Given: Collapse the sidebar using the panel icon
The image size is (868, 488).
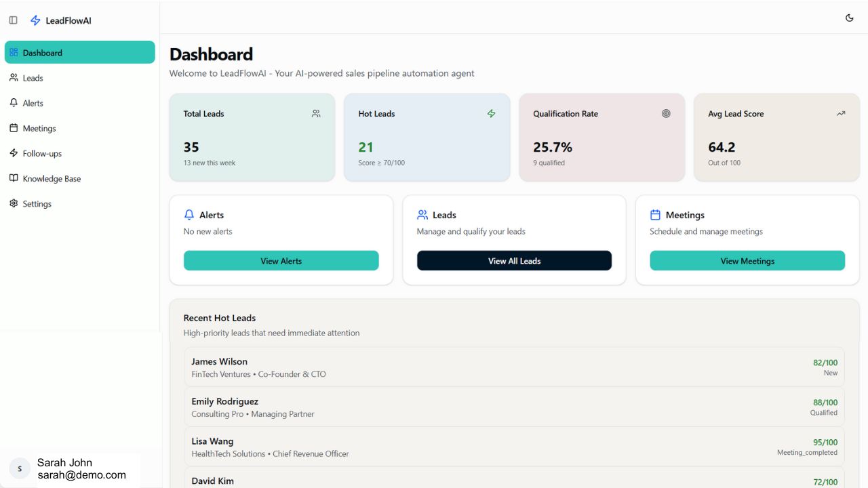Looking at the screenshot, I should 12,20.
